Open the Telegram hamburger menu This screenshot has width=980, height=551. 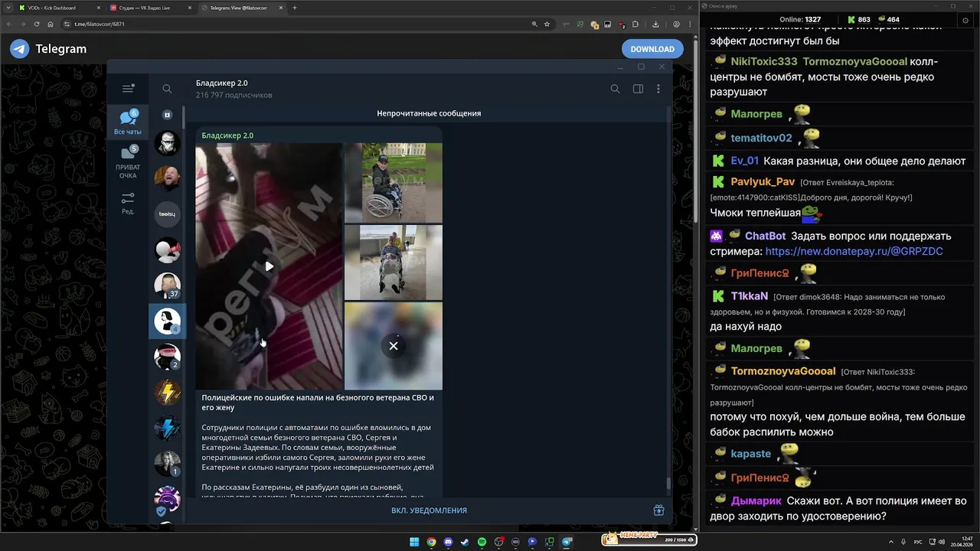128,89
